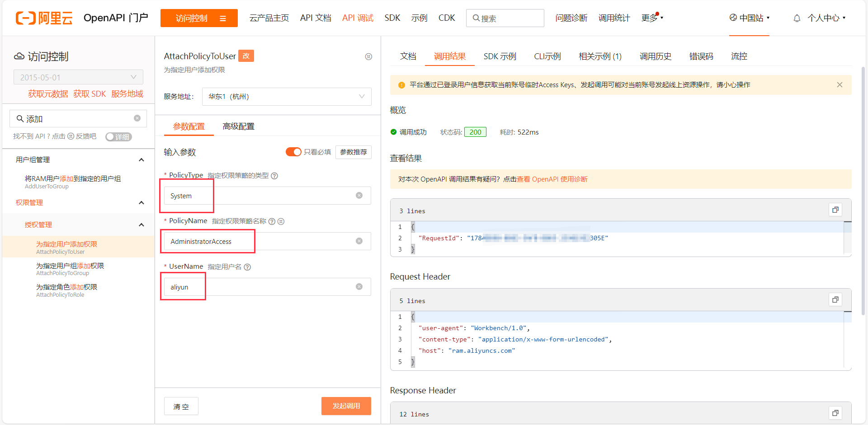
Task: Click the search magnifier icon in top bar
Action: point(476,18)
